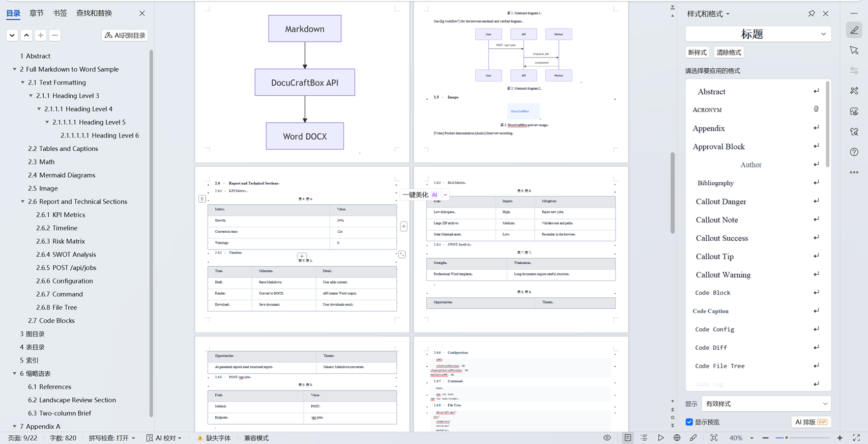
Task: Open the 标题 style combo box
Action: tap(758, 34)
